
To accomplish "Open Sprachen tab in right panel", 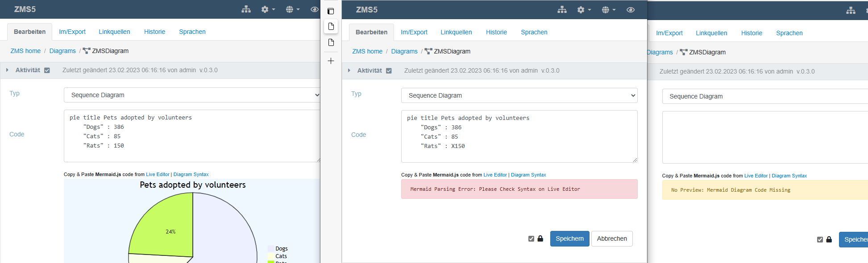I will click(x=789, y=33).
